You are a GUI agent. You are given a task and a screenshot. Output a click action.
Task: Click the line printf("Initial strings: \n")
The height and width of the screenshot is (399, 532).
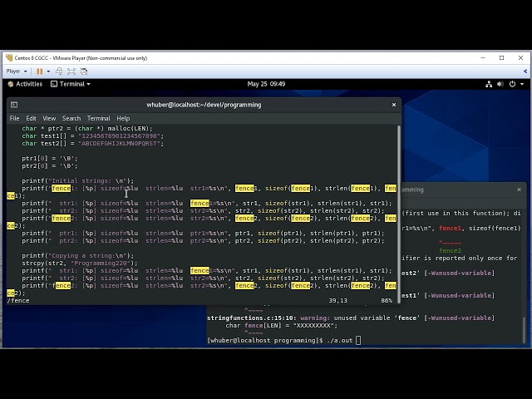77,181
